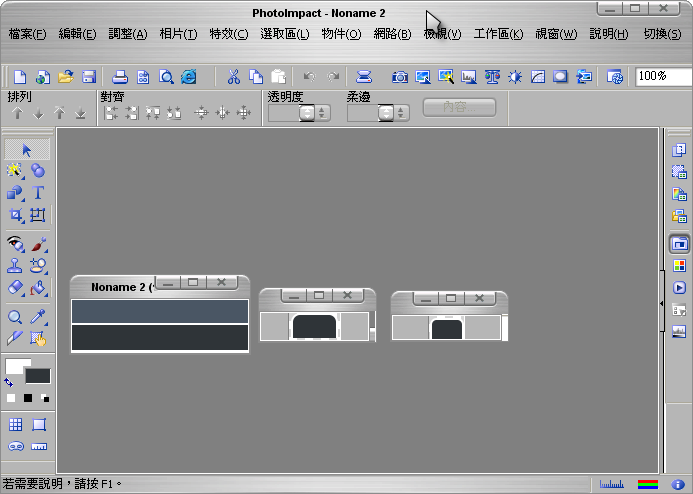Screen dimensions: 693x494
Task: Cut selection with scissors icon
Action: [x=234, y=77]
